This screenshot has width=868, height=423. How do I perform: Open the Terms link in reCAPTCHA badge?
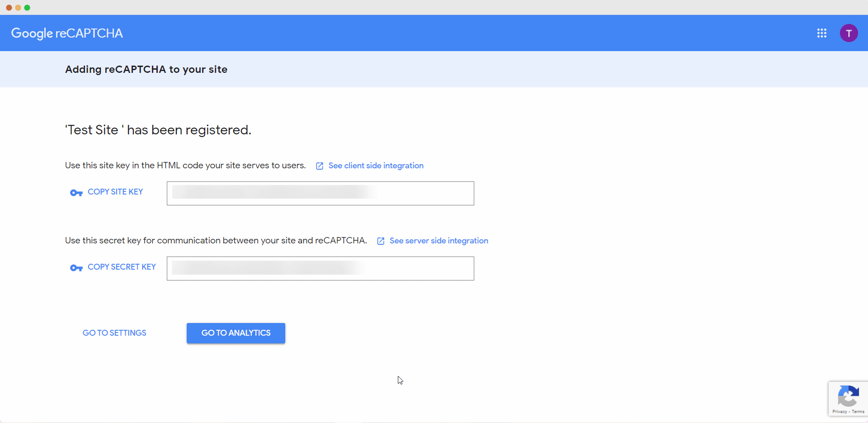pos(858,412)
